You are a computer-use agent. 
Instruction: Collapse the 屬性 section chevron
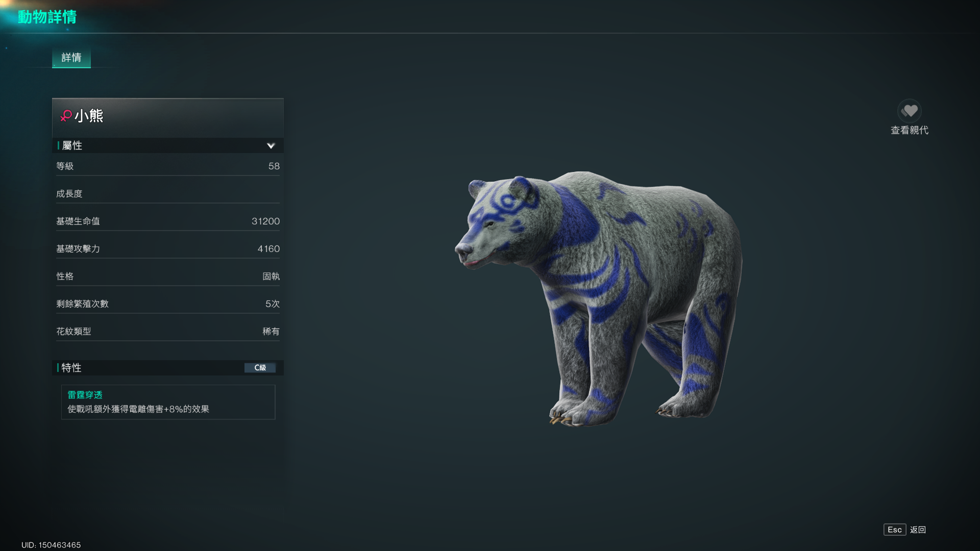[x=271, y=146]
